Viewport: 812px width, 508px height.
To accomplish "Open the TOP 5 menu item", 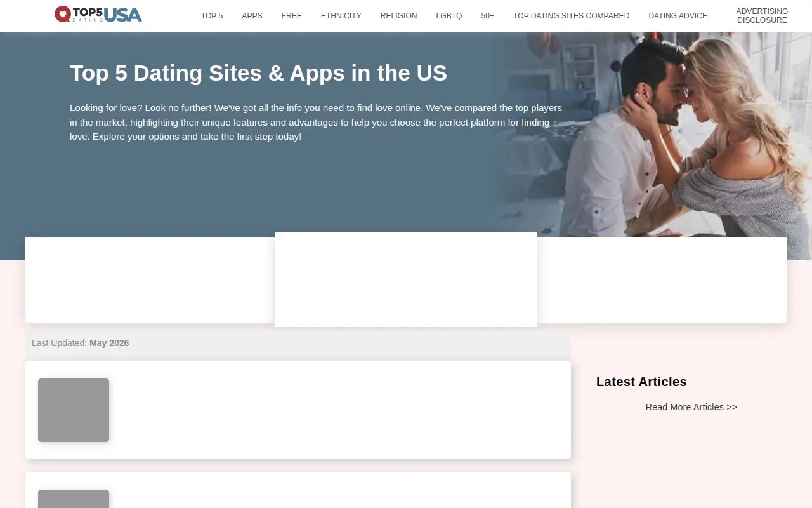I will [x=212, y=16].
